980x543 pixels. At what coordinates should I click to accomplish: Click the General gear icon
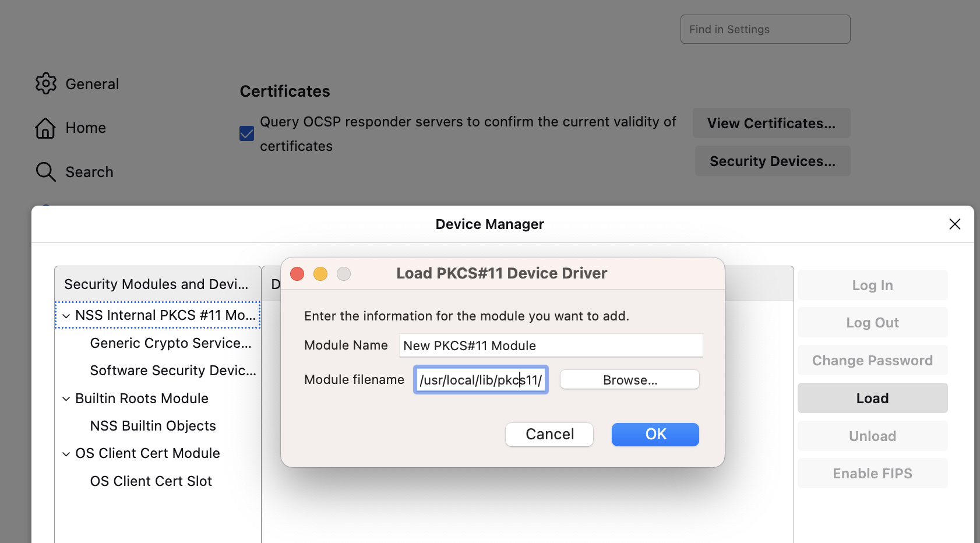coord(45,84)
